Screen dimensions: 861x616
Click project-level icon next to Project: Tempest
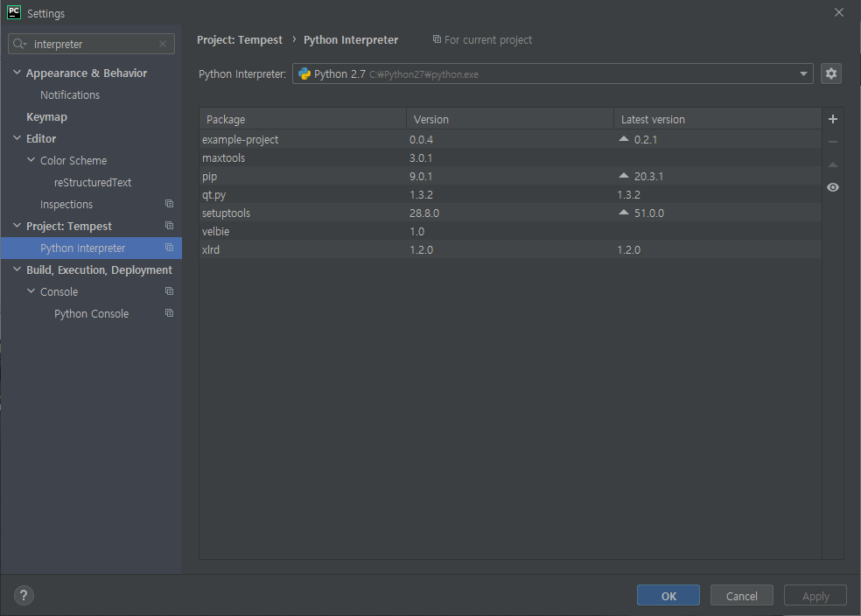169,226
